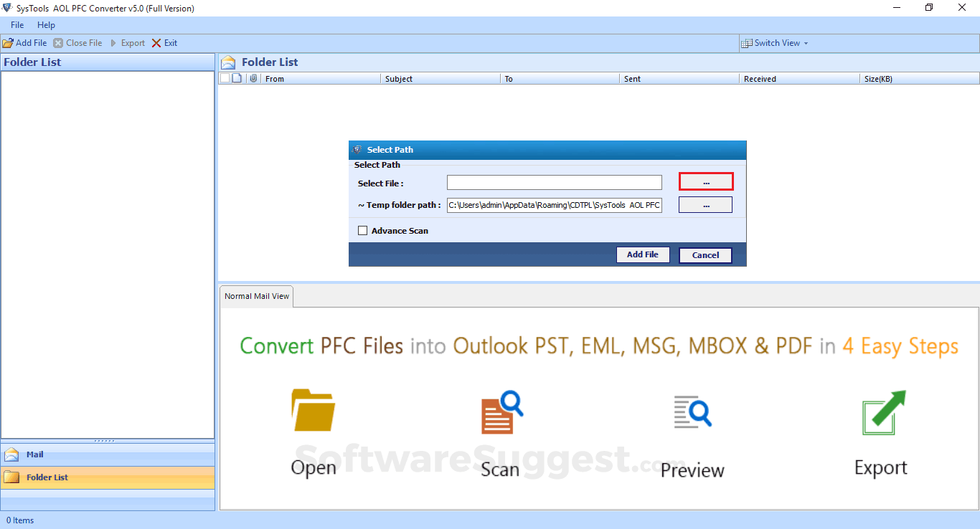Click the Switch View grid icon

[x=747, y=43]
